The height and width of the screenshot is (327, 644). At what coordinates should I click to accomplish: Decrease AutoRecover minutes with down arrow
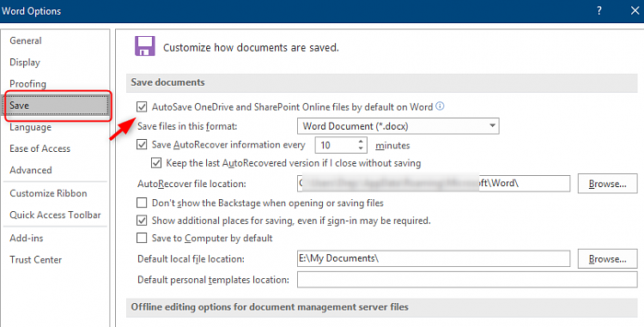click(x=361, y=148)
